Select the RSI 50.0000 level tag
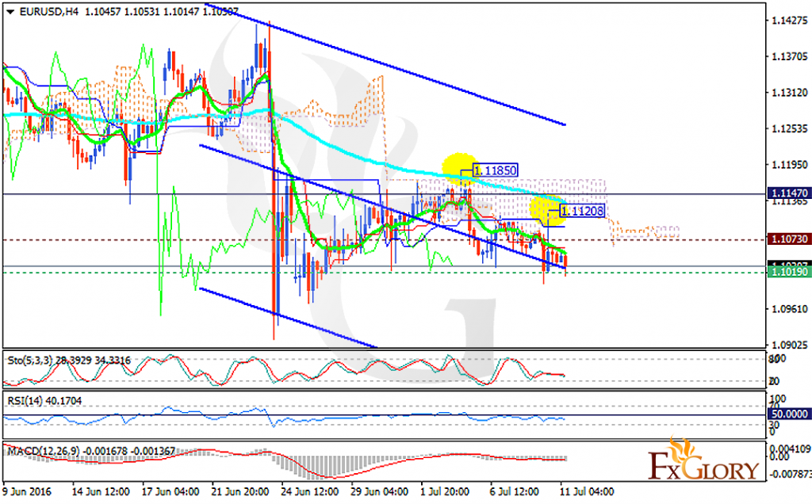Screen dimensions: 812x504 click(x=789, y=414)
